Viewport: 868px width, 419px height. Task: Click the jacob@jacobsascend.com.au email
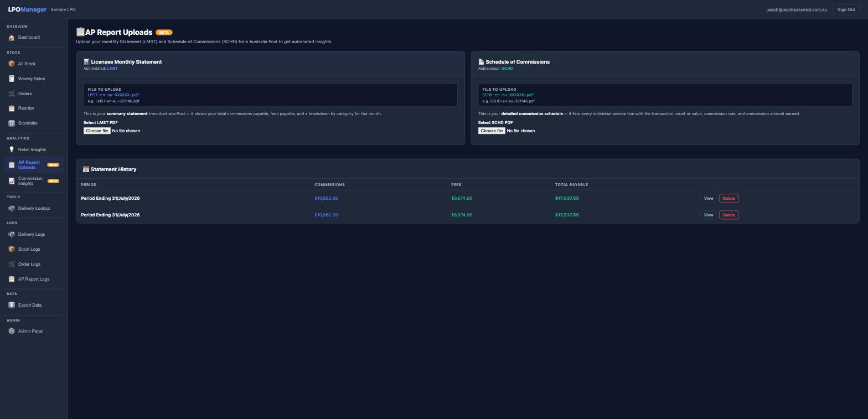tap(797, 9)
